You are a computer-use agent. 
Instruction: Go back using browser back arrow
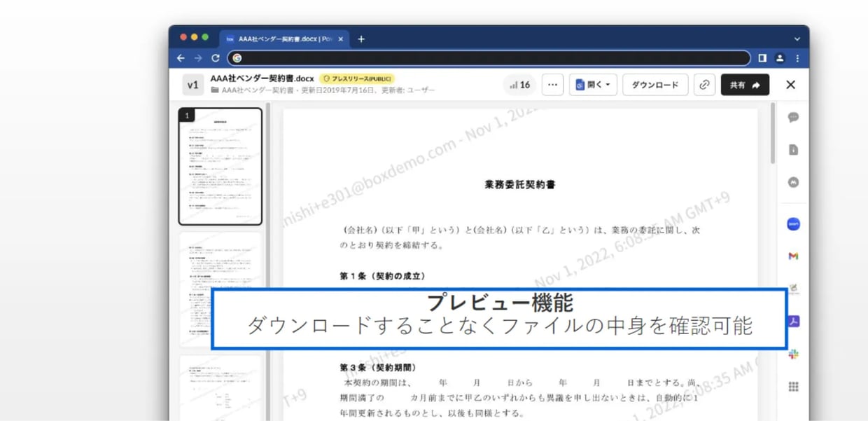(181, 58)
